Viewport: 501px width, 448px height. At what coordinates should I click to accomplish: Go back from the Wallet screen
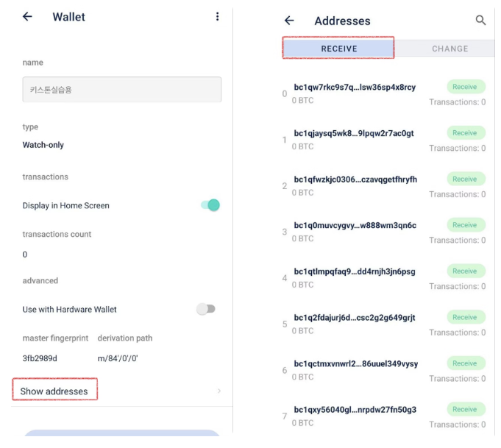tap(27, 17)
